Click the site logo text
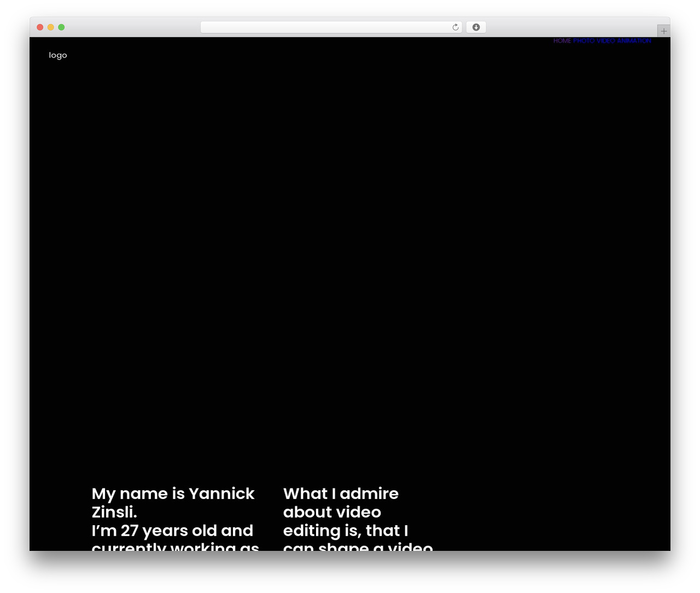The height and width of the screenshot is (593, 700). [58, 55]
